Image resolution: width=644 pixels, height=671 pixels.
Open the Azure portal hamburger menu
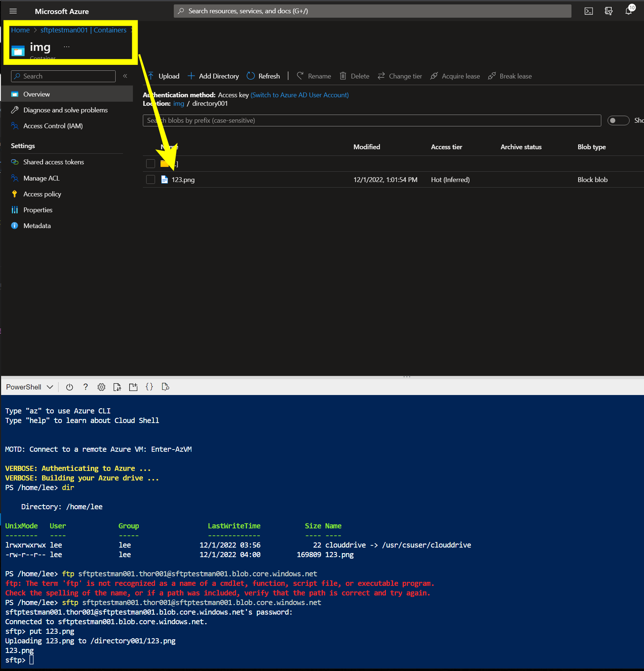(13, 11)
